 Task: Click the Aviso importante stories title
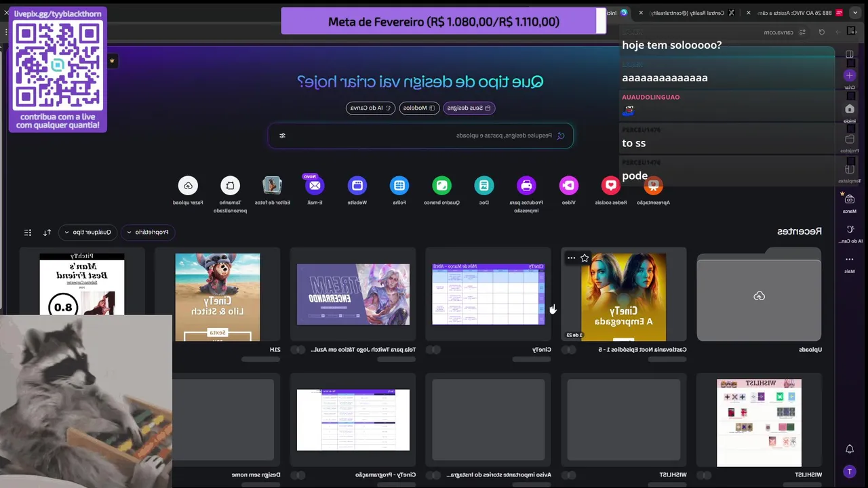point(498,474)
